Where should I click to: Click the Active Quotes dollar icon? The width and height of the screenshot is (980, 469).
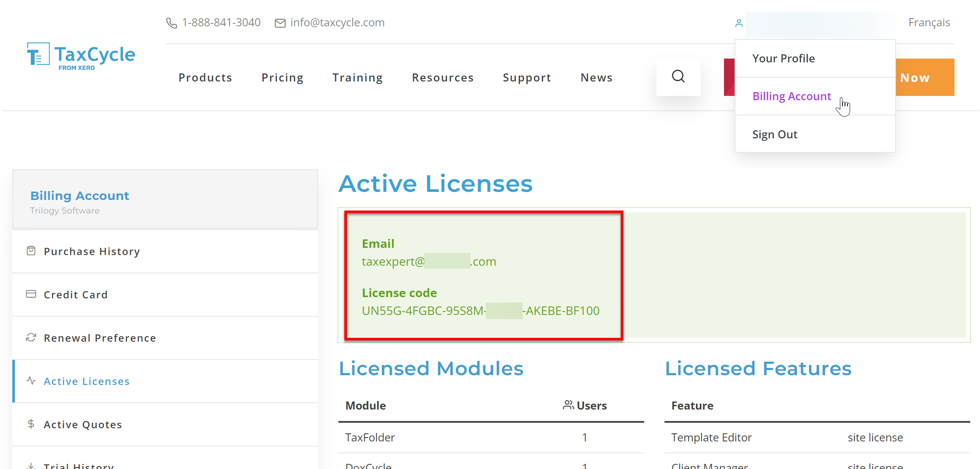coord(31,424)
